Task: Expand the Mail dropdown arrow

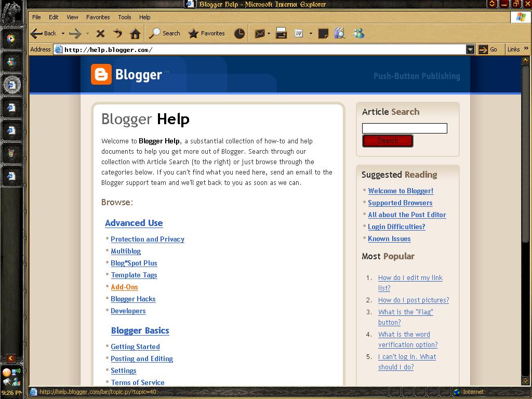Action: (x=269, y=33)
